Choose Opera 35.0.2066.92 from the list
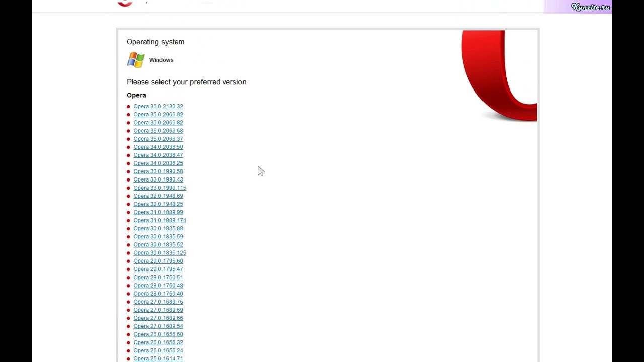Image resolution: width=644 pixels, height=362 pixels. click(158, 114)
